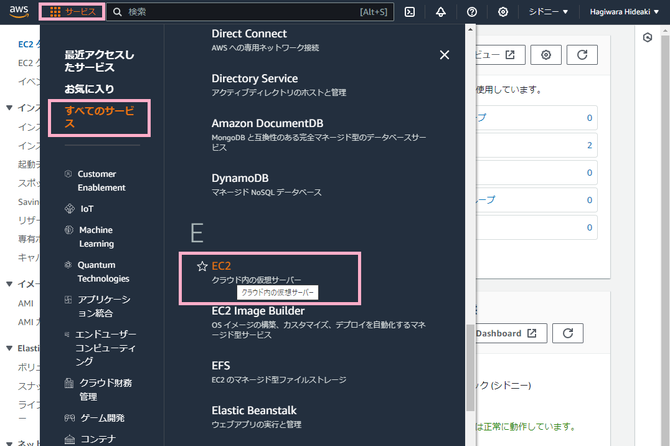Open クラウド財務管理 category
Screen dimensions: 670x446
106,390
